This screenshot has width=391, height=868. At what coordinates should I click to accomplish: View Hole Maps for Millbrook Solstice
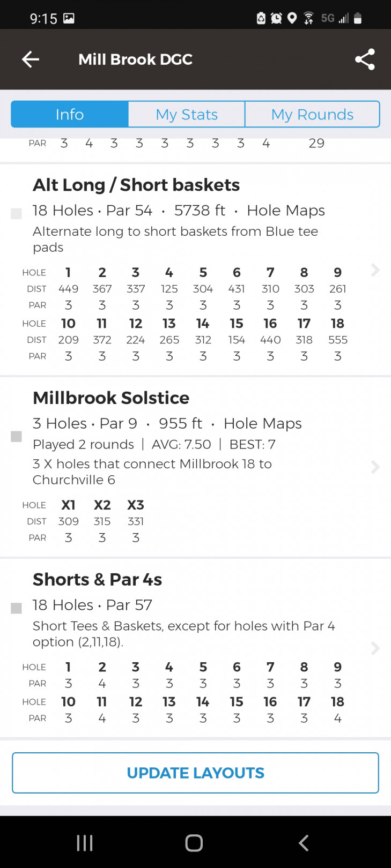coord(262,424)
